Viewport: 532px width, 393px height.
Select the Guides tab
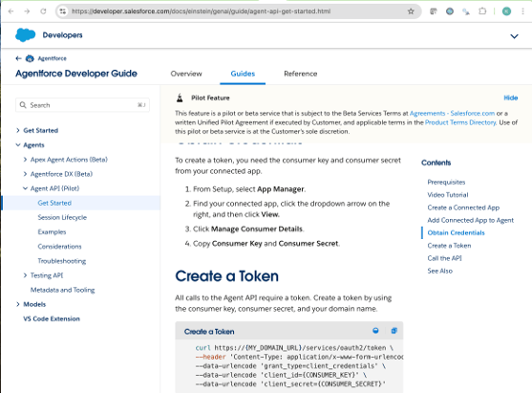(243, 74)
